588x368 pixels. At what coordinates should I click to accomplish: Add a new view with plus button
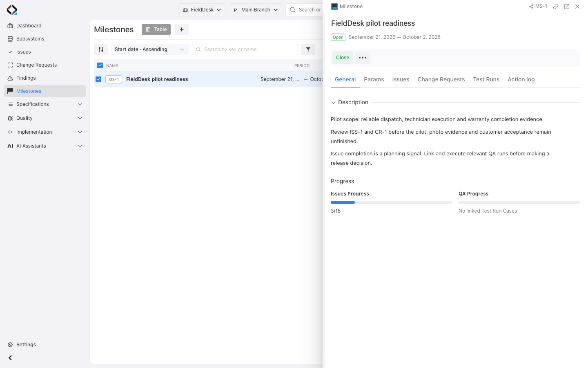(182, 29)
